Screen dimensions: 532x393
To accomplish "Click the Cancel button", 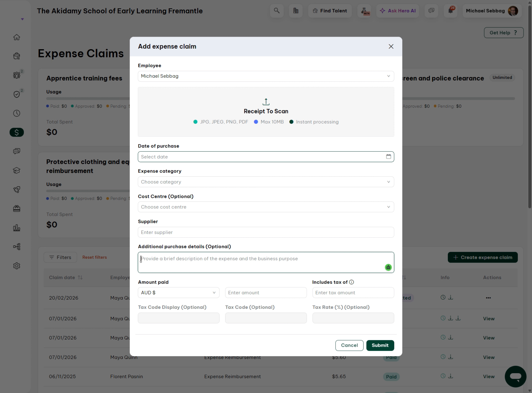I will 349,345.
